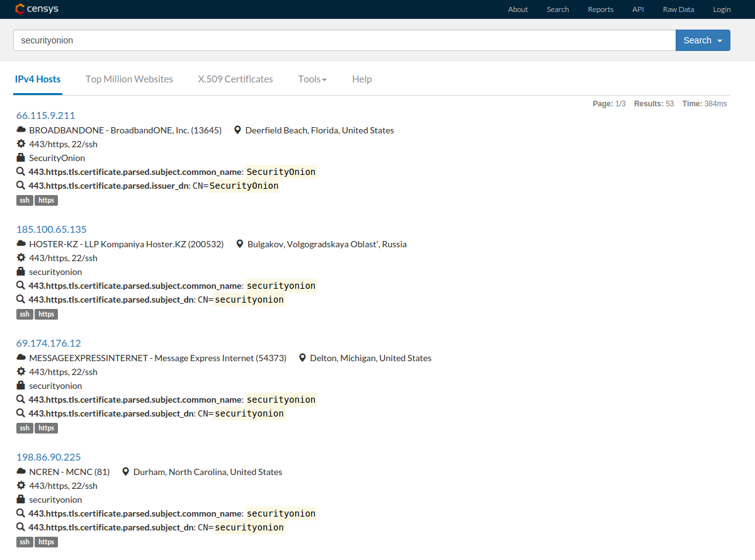Viewport: 755px width, 560px height.
Task: Click location pin for Deerfield Beach
Action: pos(237,130)
